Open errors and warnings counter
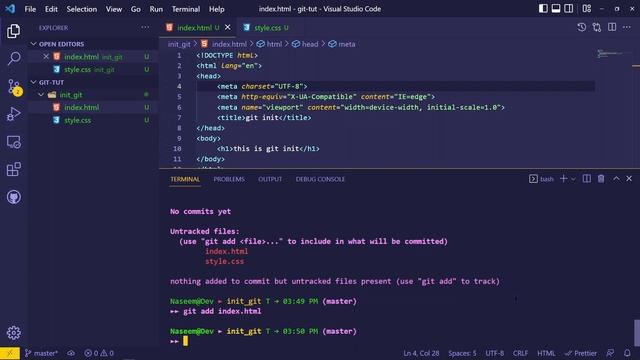Viewport: 640px width, 360px height. click(99, 353)
